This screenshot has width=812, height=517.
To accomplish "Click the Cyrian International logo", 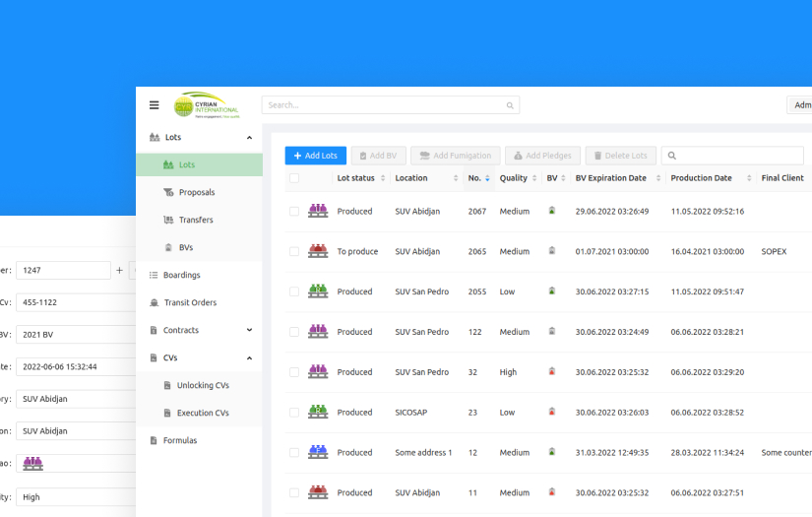I will point(206,105).
